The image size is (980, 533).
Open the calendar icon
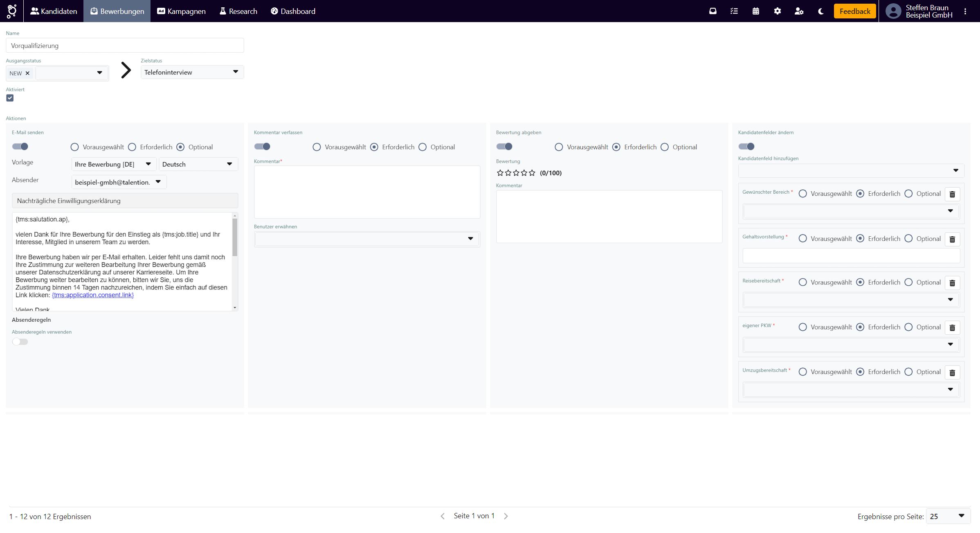(755, 11)
